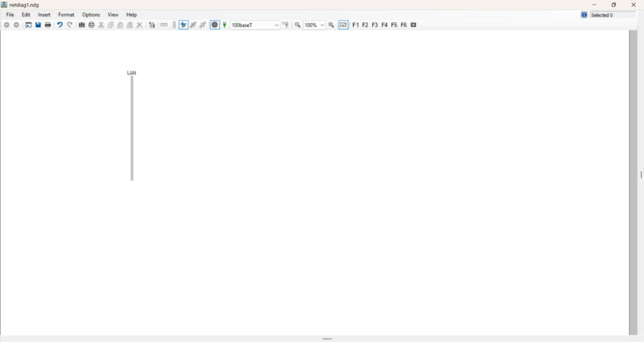Click the blue info icon near Selected

tap(584, 15)
